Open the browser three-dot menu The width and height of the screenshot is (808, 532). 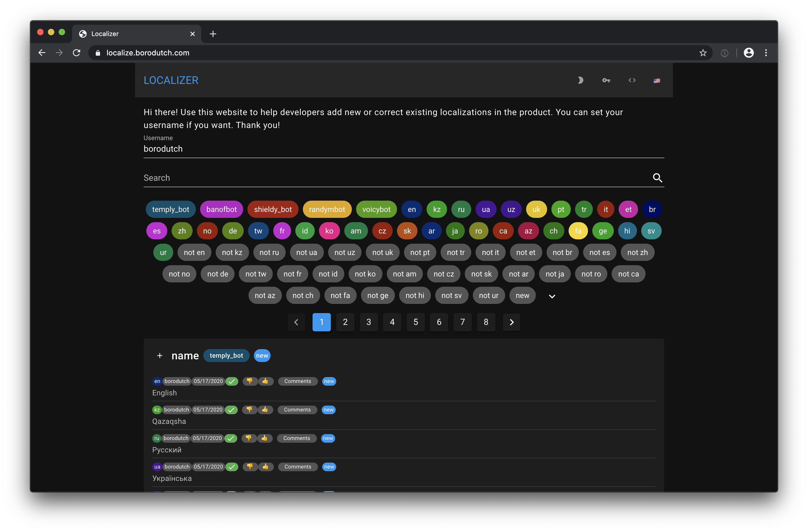coord(766,53)
